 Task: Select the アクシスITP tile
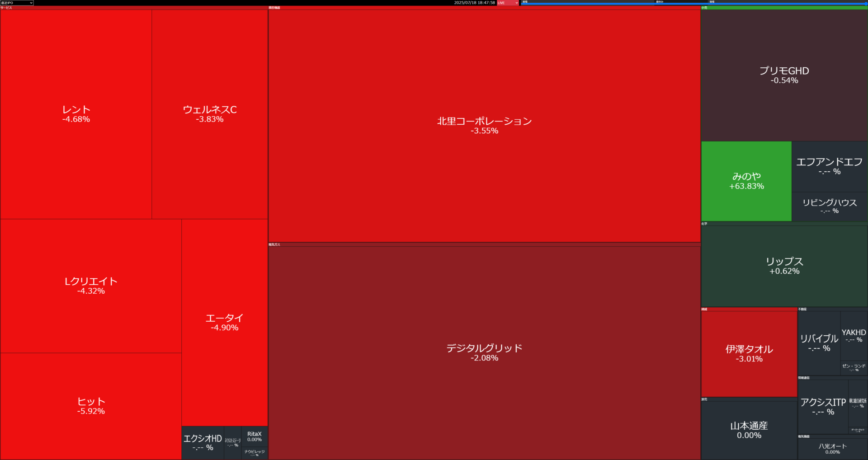coord(823,407)
